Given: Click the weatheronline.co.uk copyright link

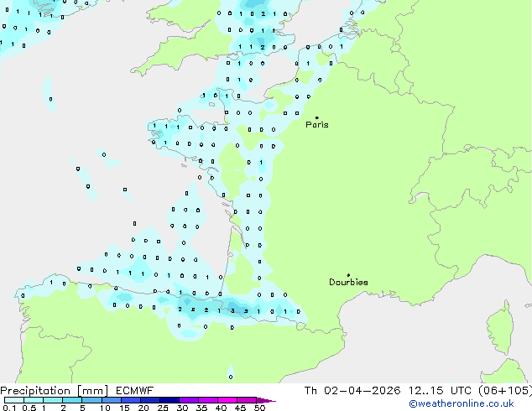Looking at the screenshot, I should click(x=462, y=403).
